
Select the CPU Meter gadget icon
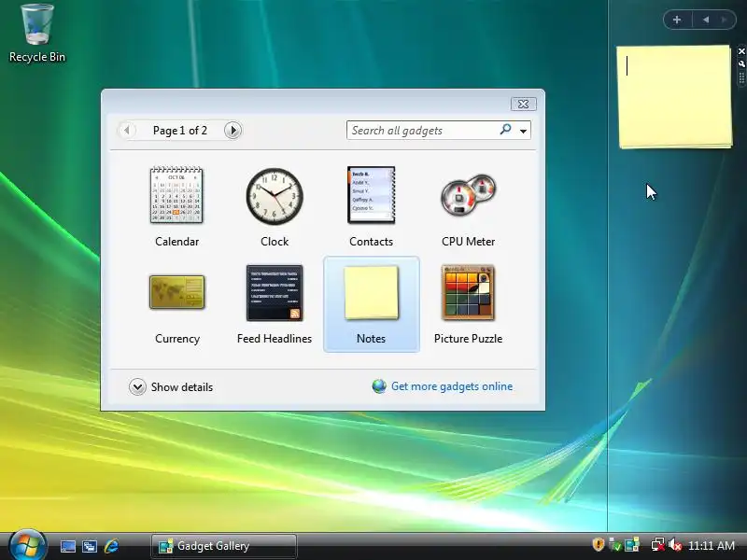(x=469, y=195)
